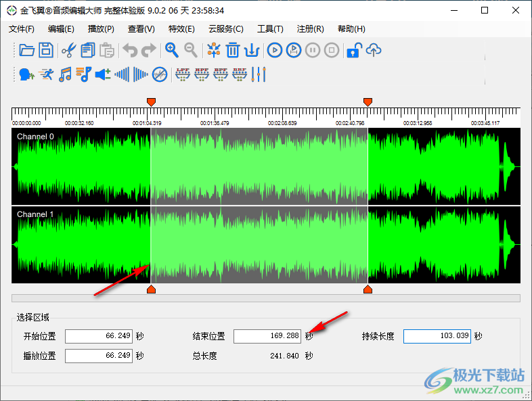Screen dimensions: 532x401
Task: Click the unlock padlock icon
Action: click(x=353, y=50)
